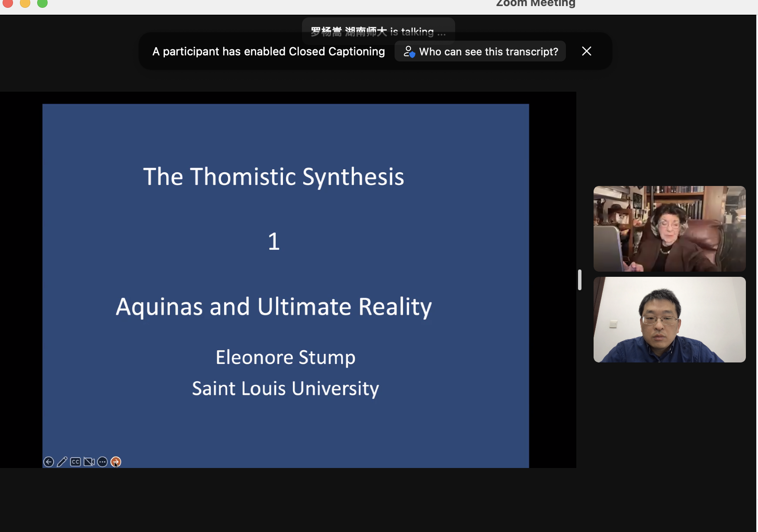This screenshot has width=758, height=532.
Task: Toggle CC subtitles in slide toolbar
Action: (x=75, y=462)
